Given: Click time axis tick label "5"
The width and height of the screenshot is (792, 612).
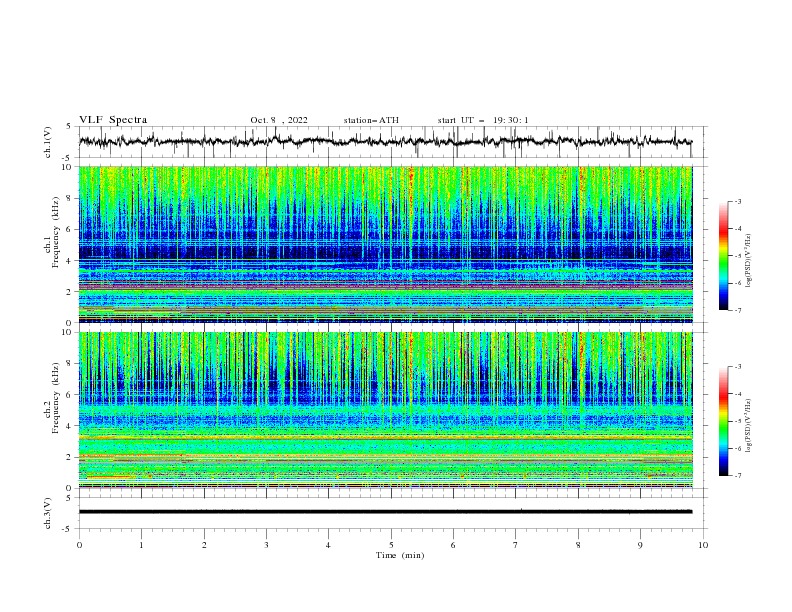Looking at the screenshot, I should click(391, 545).
